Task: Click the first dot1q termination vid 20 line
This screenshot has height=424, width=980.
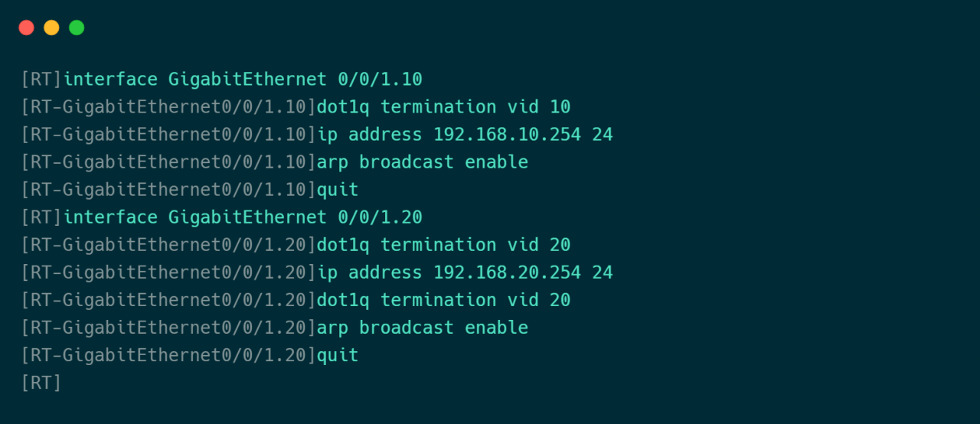Action: click(x=444, y=245)
